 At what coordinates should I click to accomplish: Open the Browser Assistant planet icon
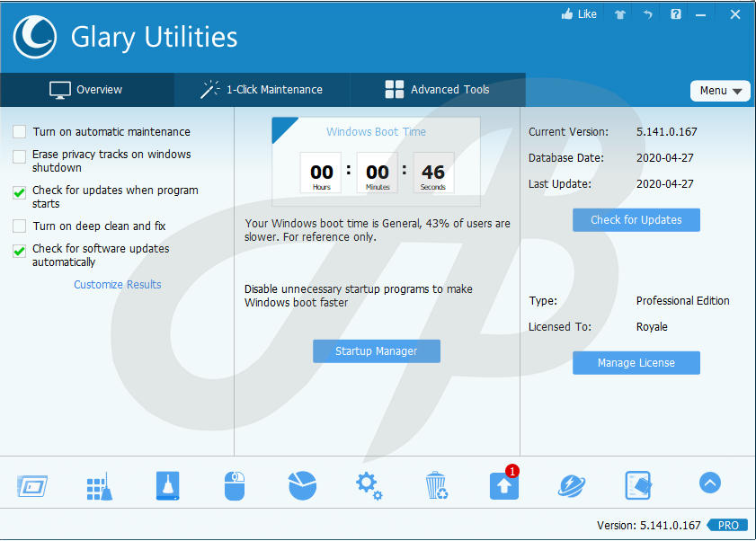572,485
